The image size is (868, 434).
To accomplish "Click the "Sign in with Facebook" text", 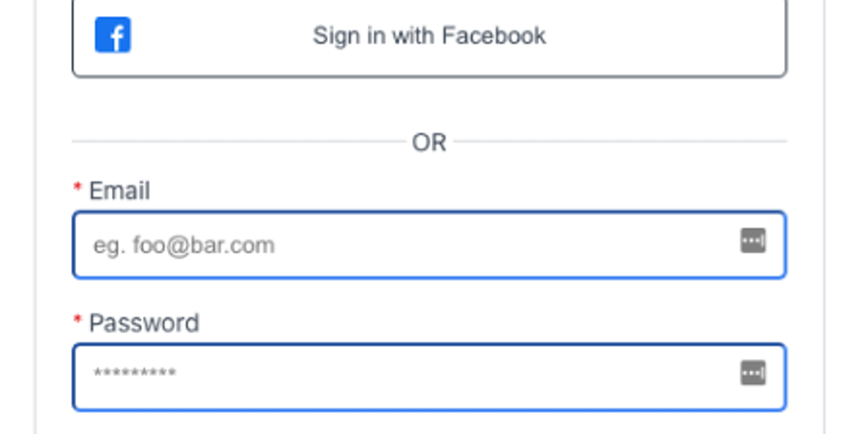I will (429, 36).
